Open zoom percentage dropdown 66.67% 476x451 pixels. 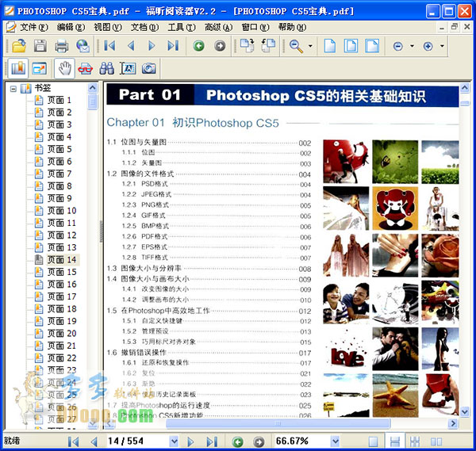[x=335, y=441]
